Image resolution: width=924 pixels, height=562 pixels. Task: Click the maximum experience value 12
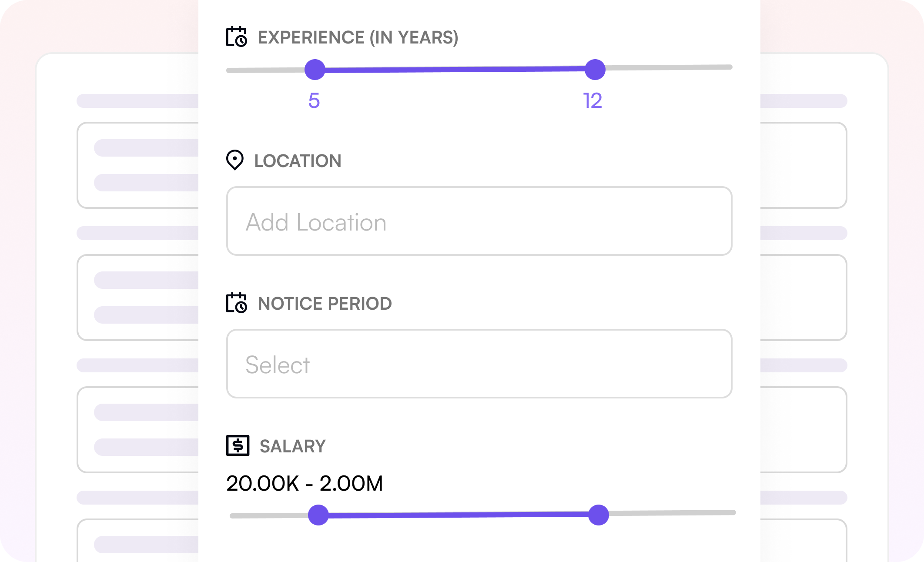(x=593, y=101)
